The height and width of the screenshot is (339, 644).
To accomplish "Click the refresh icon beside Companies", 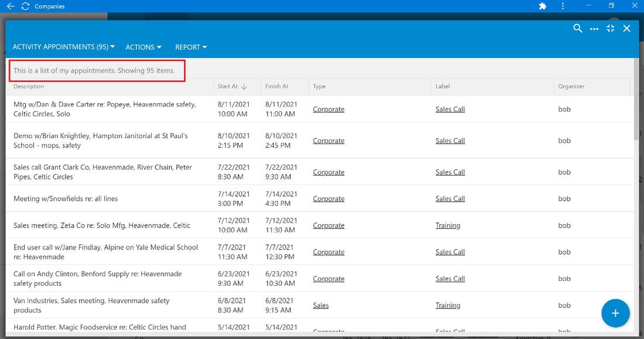I will (25, 6).
